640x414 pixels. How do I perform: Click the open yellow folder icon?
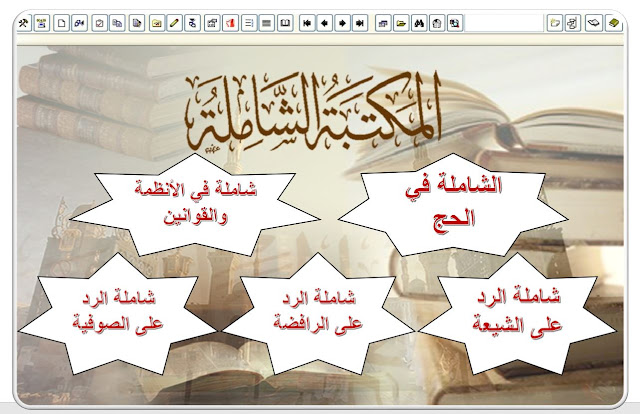(401, 23)
